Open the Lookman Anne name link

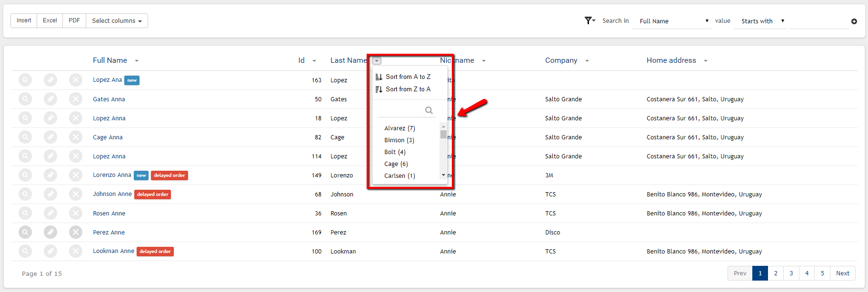click(x=113, y=251)
